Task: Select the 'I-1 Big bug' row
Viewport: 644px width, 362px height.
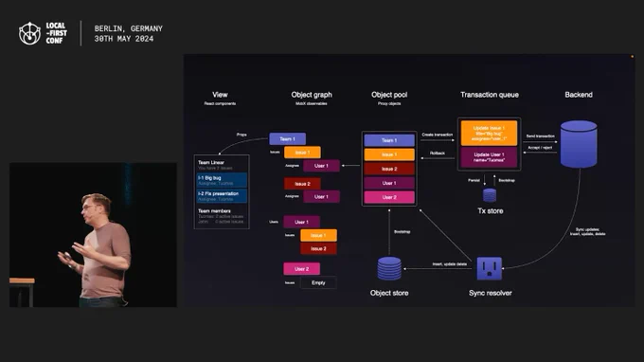Action: [x=222, y=180]
